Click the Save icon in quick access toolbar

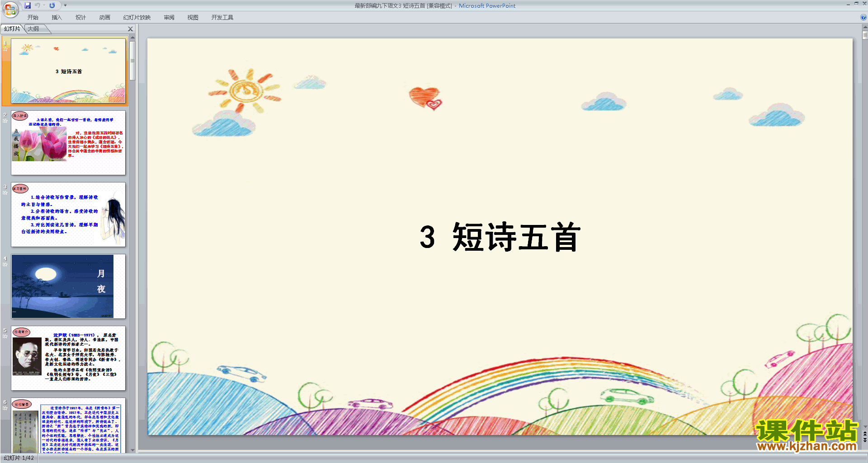point(28,5)
